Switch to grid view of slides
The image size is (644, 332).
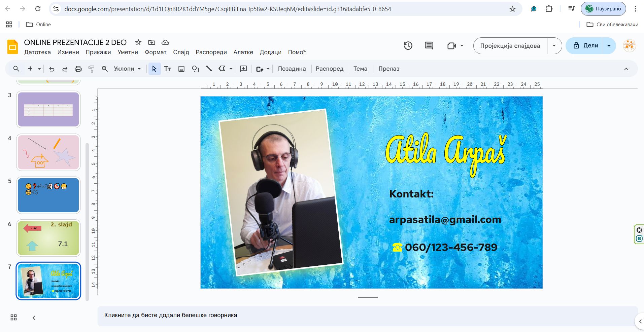coord(14,318)
